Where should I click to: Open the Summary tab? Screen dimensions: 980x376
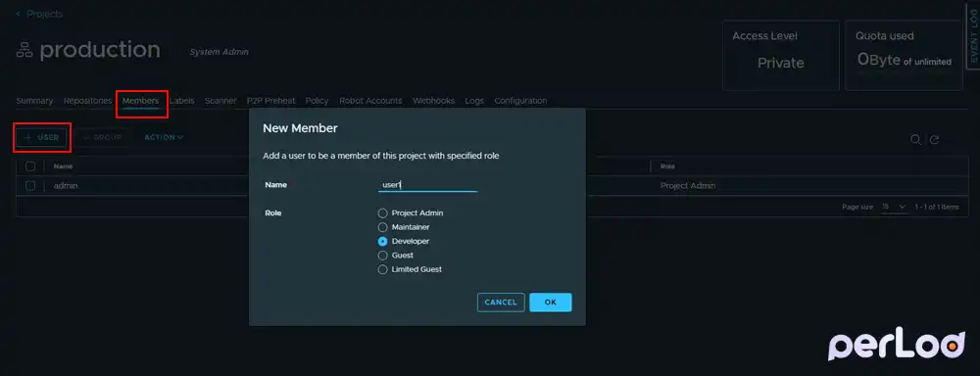click(x=34, y=101)
